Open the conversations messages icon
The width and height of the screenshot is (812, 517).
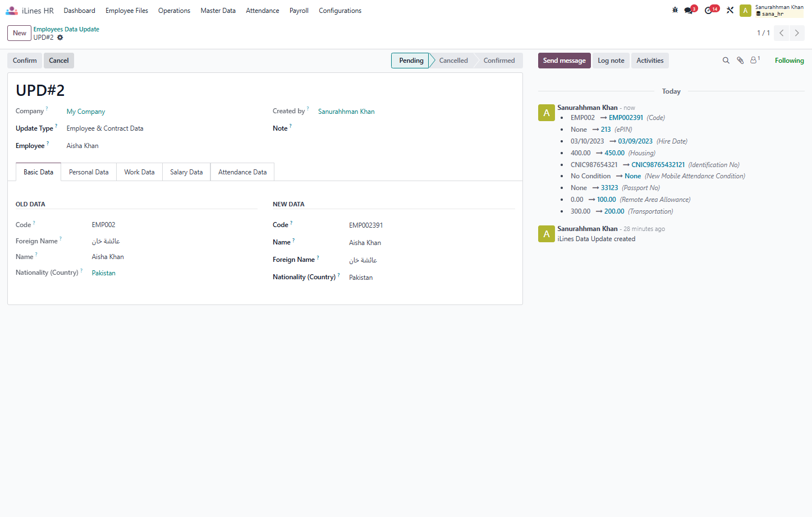point(690,10)
